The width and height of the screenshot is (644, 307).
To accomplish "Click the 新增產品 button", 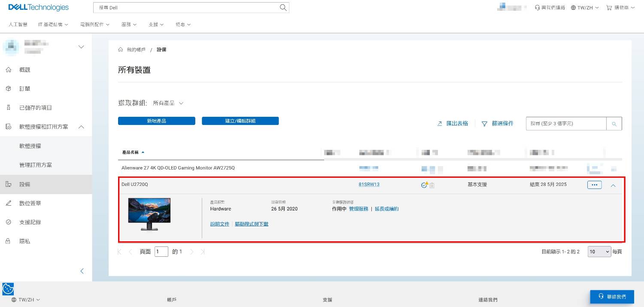I will pyautogui.click(x=157, y=121).
